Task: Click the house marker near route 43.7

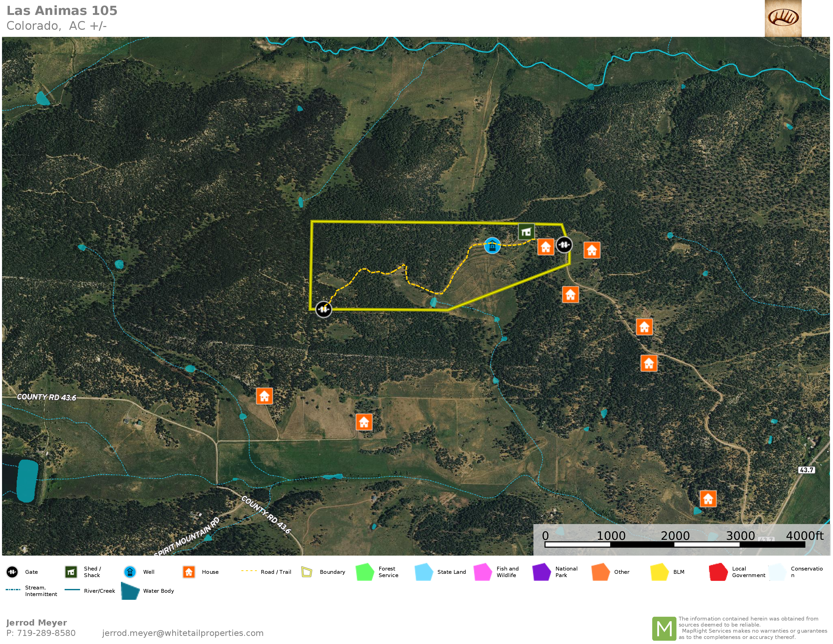Action: click(708, 499)
